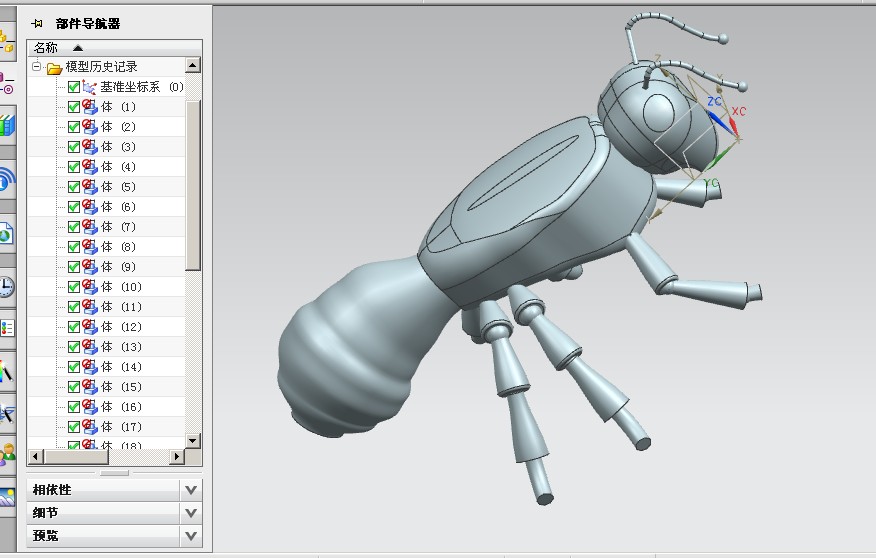Open the Reuse Library books icon
This screenshot has height=558, width=876.
click(x=6, y=125)
